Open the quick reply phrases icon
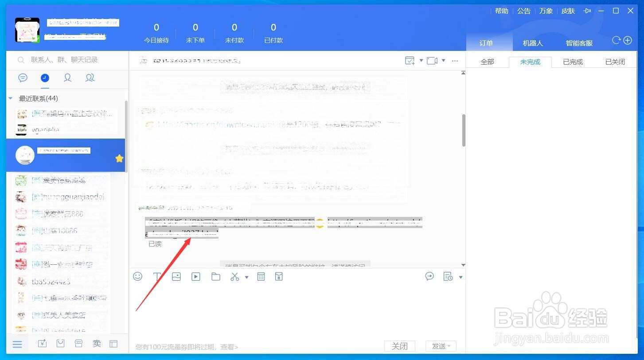This screenshot has height=360, width=644. [429, 276]
